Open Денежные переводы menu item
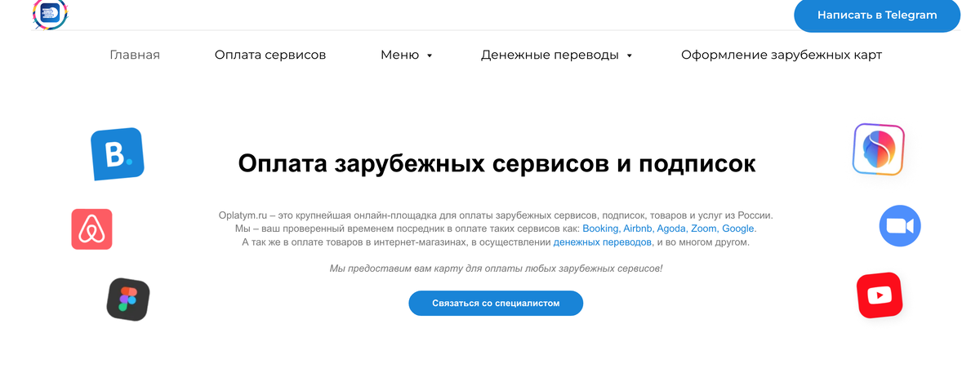The width and height of the screenshot is (980, 386). pos(550,55)
